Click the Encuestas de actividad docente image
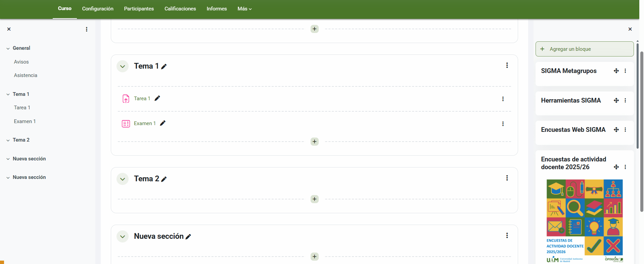This screenshot has width=644, height=264. click(x=584, y=220)
